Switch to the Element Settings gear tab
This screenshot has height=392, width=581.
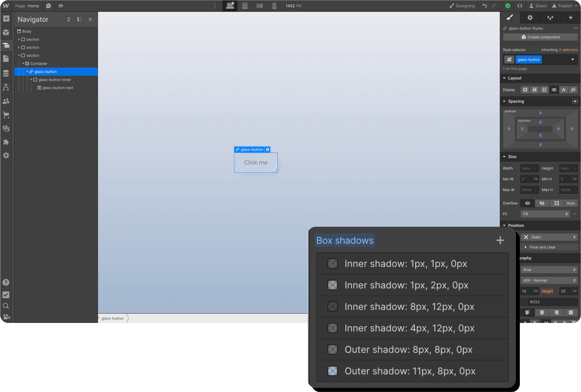click(530, 17)
